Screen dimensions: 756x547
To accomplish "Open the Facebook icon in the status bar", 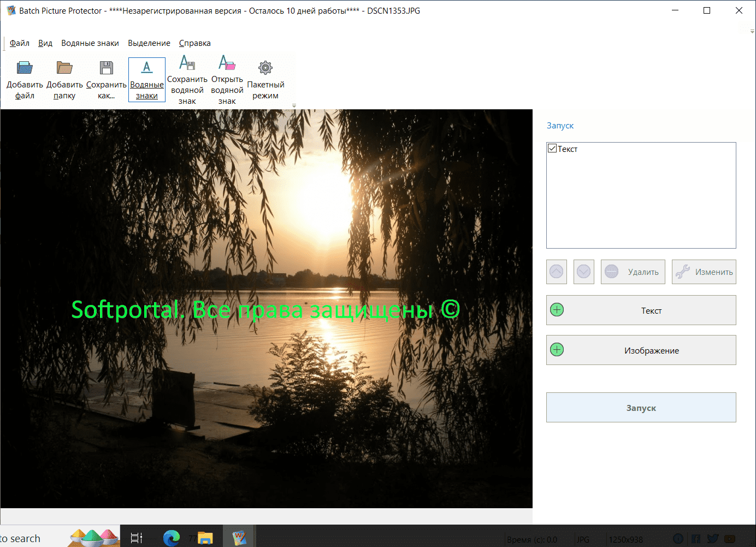I will click(x=696, y=539).
